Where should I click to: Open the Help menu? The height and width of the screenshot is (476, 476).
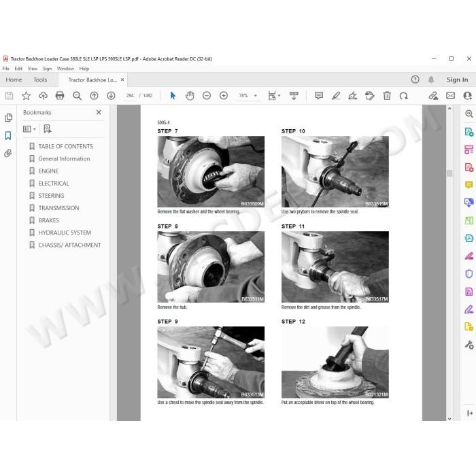[84, 69]
